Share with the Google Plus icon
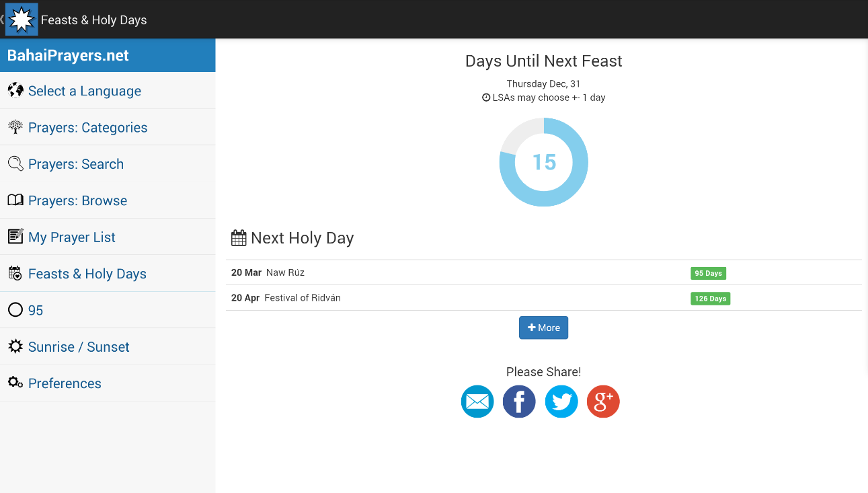Viewport: 868px width, 493px height. tap(603, 402)
